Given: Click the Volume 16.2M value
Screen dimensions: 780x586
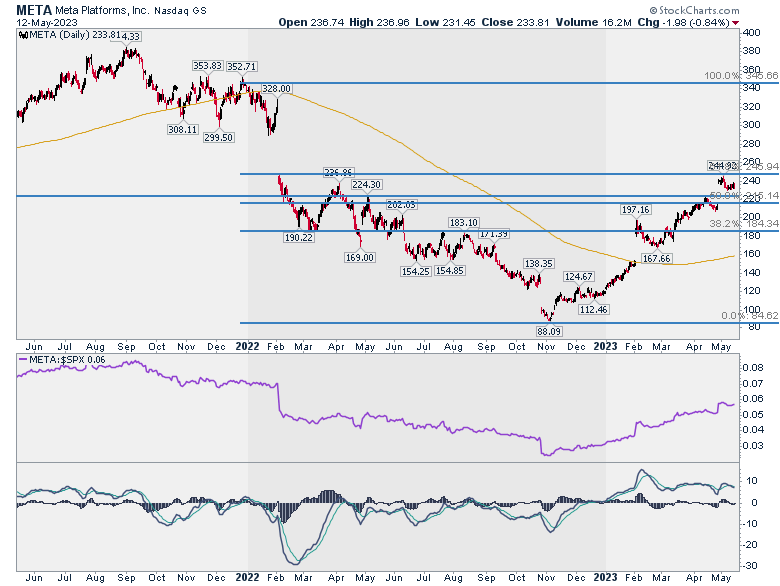Looking at the screenshot, I should (x=593, y=22).
